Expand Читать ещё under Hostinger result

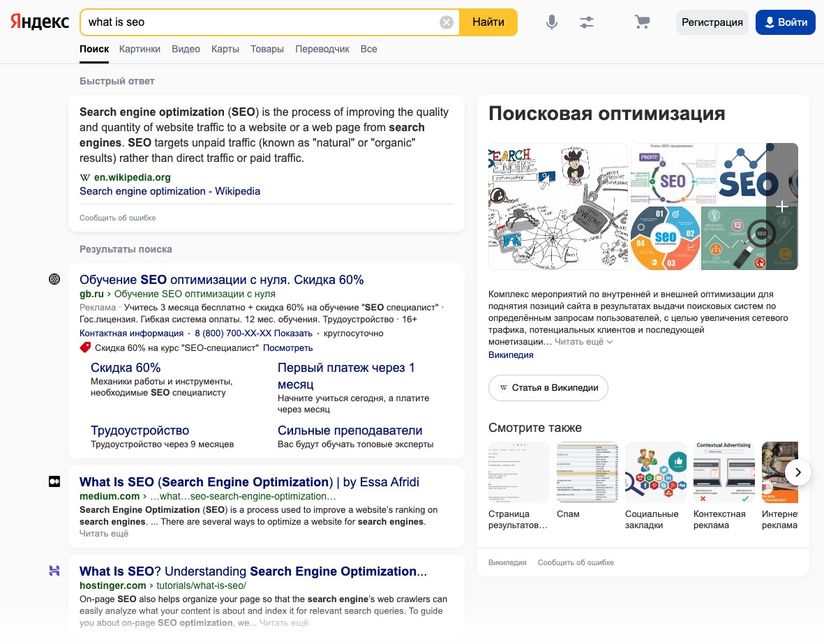284,623
